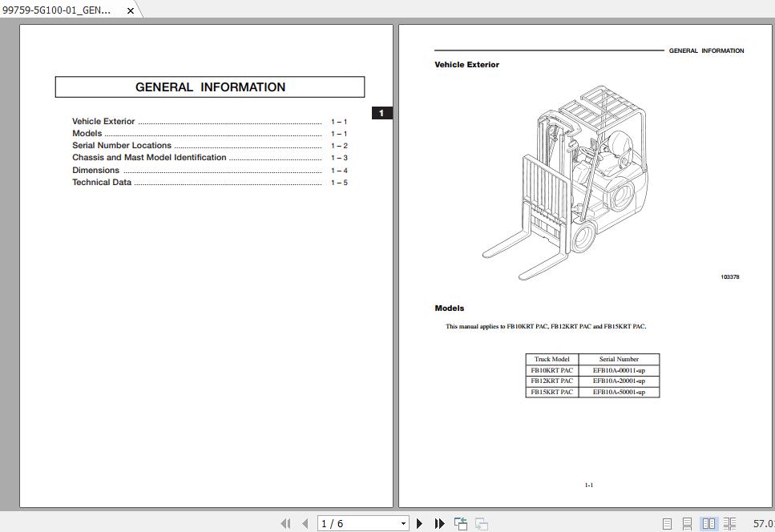
Task: Go forward to next view icon
Action: [x=481, y=523]
